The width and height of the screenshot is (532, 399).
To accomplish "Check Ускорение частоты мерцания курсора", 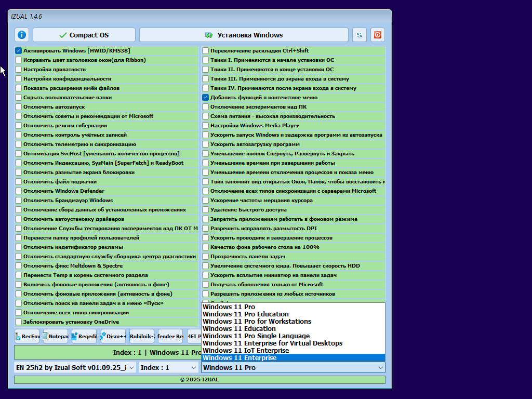I will [x=205, y=200].
